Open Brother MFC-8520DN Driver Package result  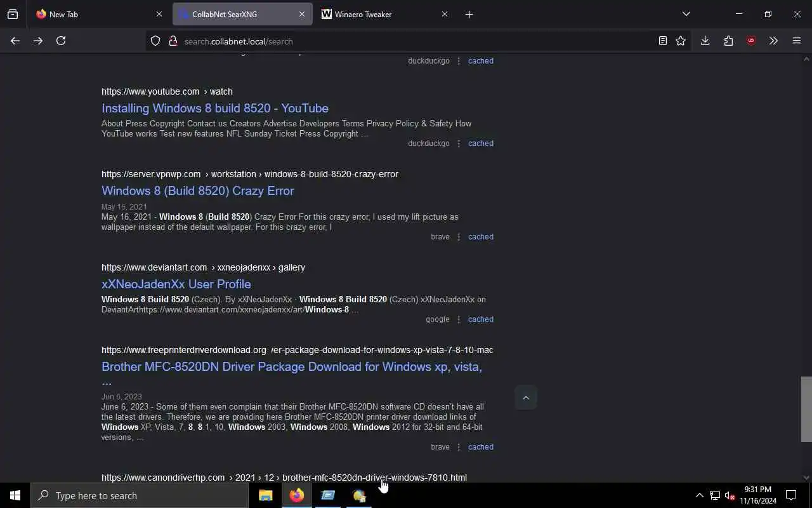click(292, 373)
